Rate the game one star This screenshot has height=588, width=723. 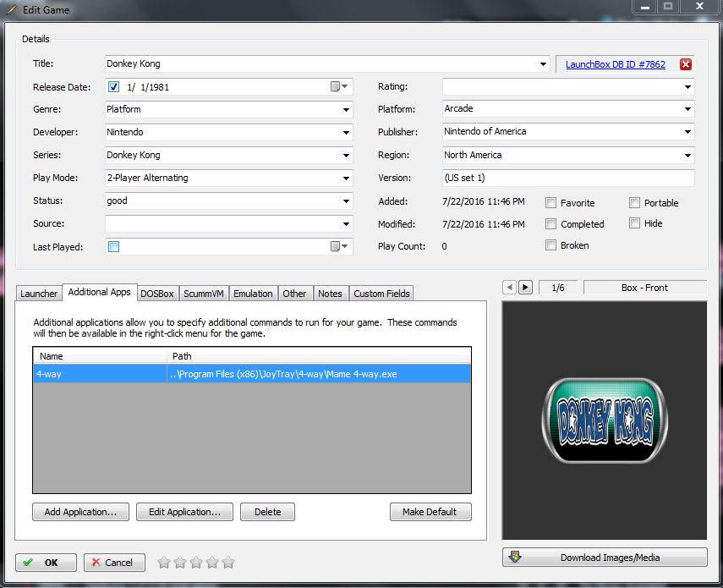coord(164,562)
